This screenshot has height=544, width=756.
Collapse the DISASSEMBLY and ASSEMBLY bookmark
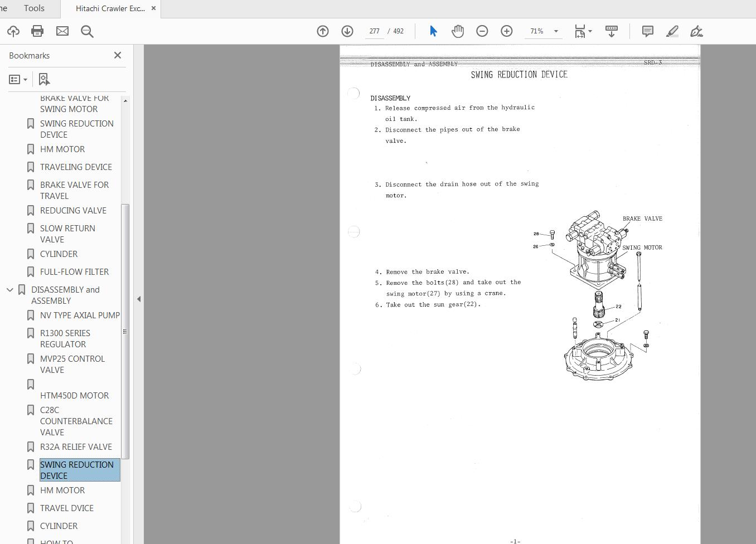coord(9,289)
